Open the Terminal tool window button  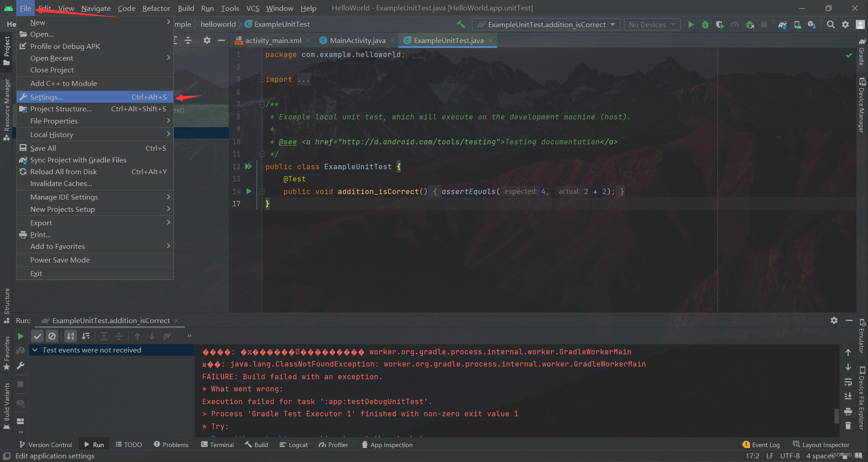[217, 445]
